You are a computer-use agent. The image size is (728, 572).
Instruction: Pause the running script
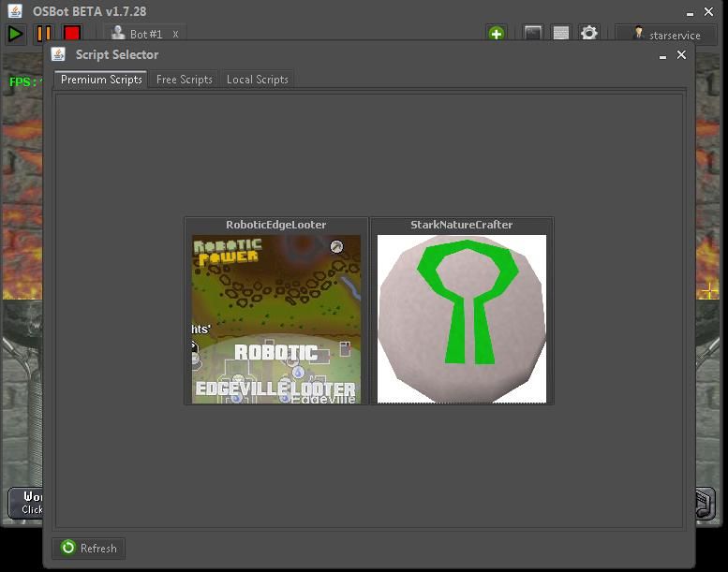click(44, 34)
